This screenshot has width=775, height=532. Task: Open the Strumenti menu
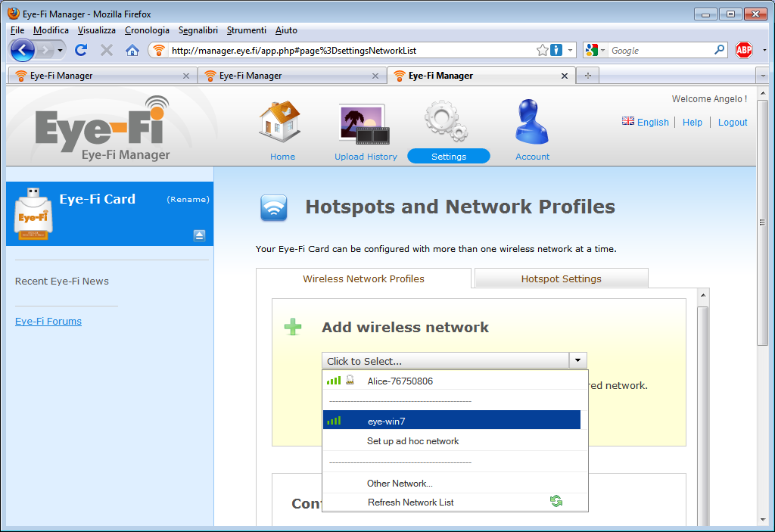(x=246, y=30)
